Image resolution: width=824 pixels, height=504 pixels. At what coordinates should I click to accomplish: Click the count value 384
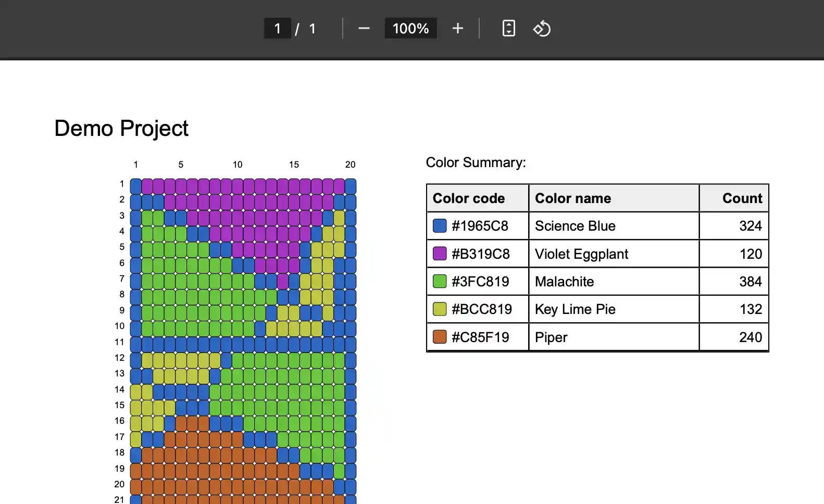tap(751, 282)
